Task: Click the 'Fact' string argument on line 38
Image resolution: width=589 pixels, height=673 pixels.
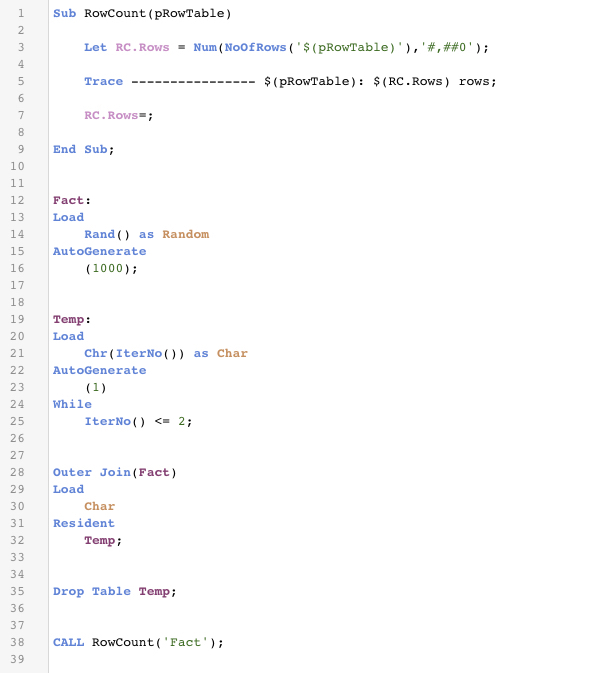Action: [x=185, y=643]
